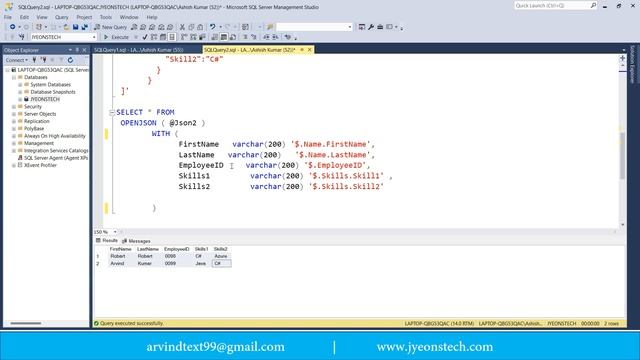This screenshot has width=640, height=360.
Task: Open the Help menu
Action: [x=152, y=17]
